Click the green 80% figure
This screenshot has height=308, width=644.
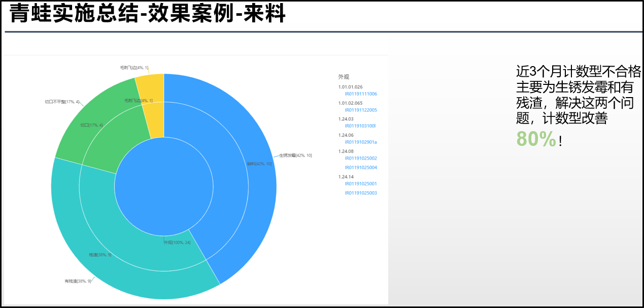coord(536,139)
